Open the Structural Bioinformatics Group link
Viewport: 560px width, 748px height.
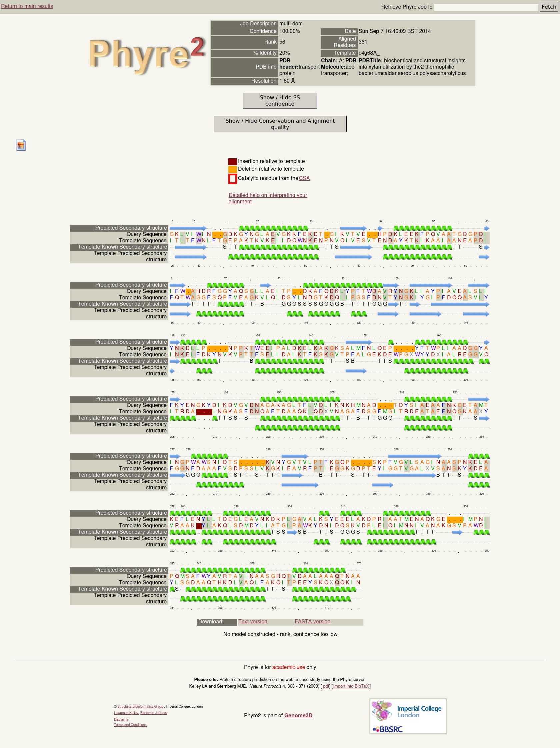pos(140,706)
